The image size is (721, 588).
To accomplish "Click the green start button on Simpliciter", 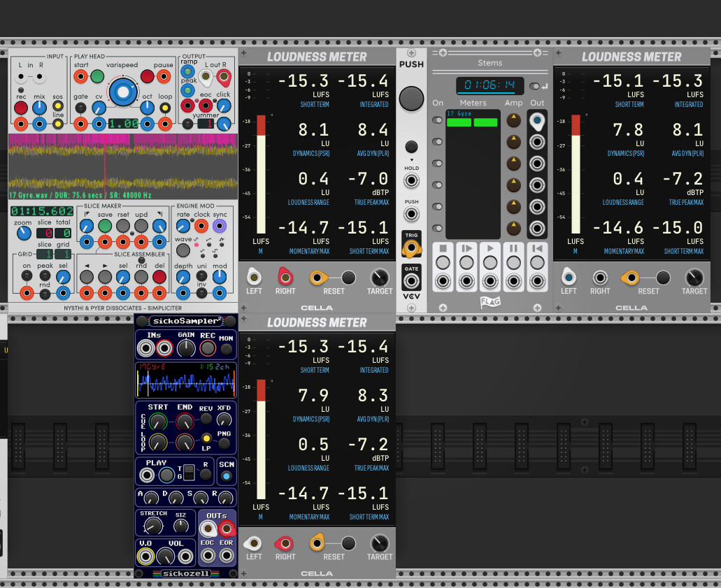I will pos(97,76).
